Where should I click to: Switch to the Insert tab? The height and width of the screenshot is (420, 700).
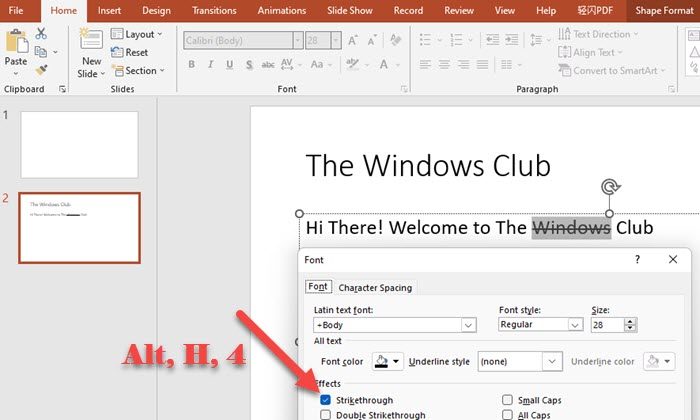coord(109,10)
